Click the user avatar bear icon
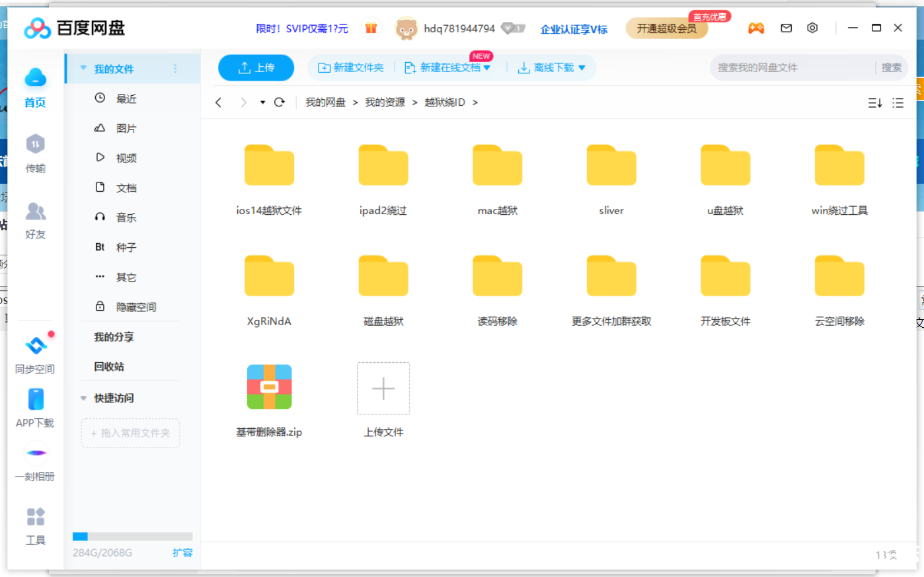The height and width of the screenshot is (577, 924). [406, 28]
